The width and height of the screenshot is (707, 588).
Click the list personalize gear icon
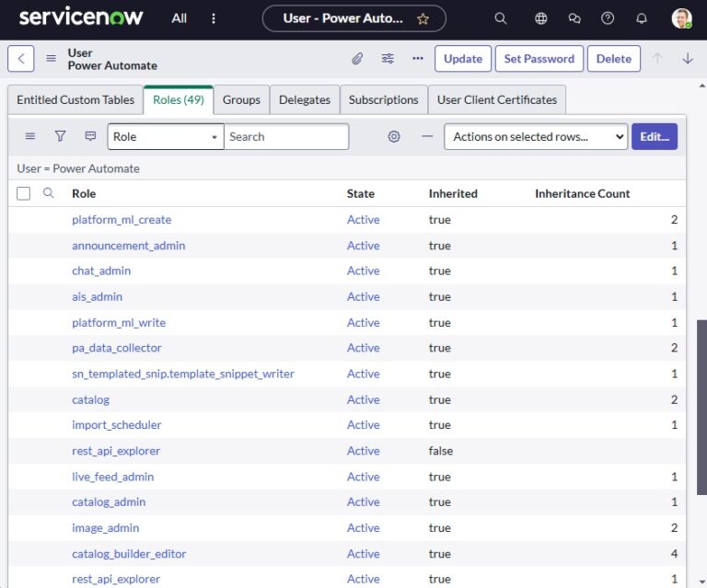coord(394,136)
